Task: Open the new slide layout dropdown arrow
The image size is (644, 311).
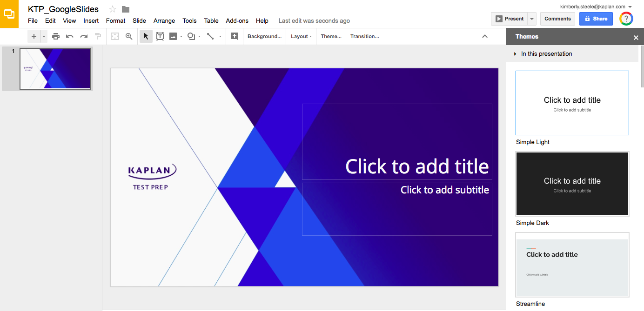Action: pyautogui.click(x=44, y=36)
